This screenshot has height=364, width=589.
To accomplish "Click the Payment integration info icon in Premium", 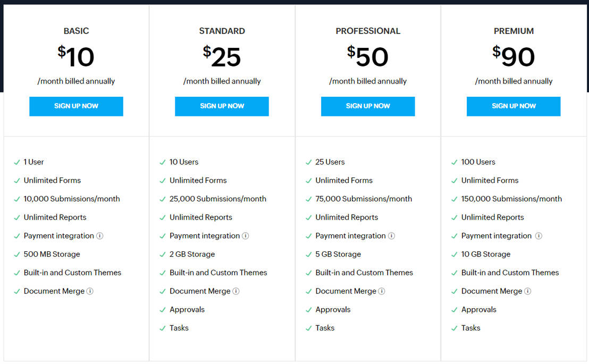I will click(x=538, y=235).
